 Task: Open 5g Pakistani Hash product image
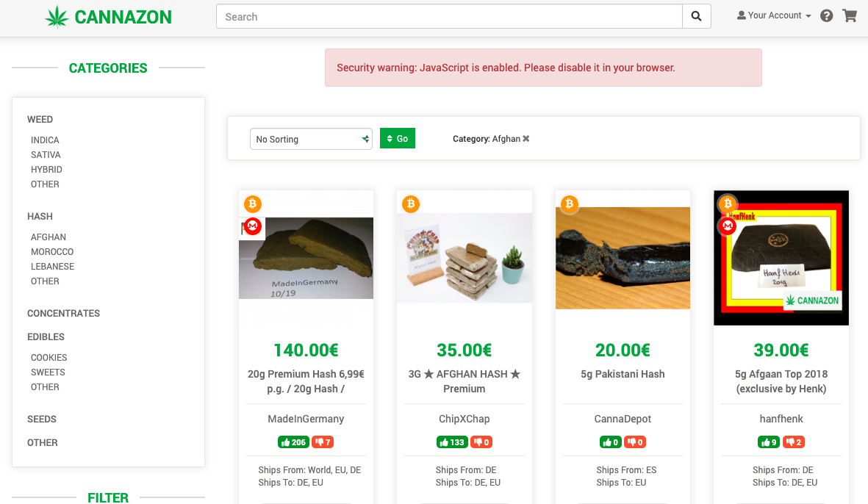point(623,258)
